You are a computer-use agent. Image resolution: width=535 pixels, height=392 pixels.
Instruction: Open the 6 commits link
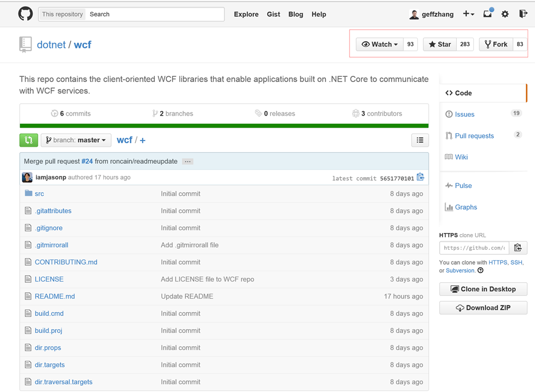tap(71, 114)
